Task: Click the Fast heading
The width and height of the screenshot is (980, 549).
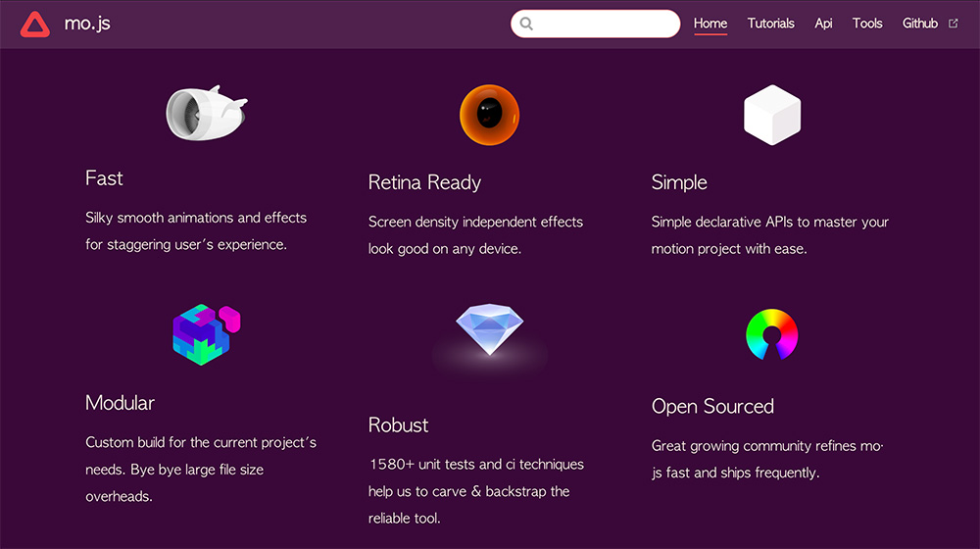Action: 104,178
